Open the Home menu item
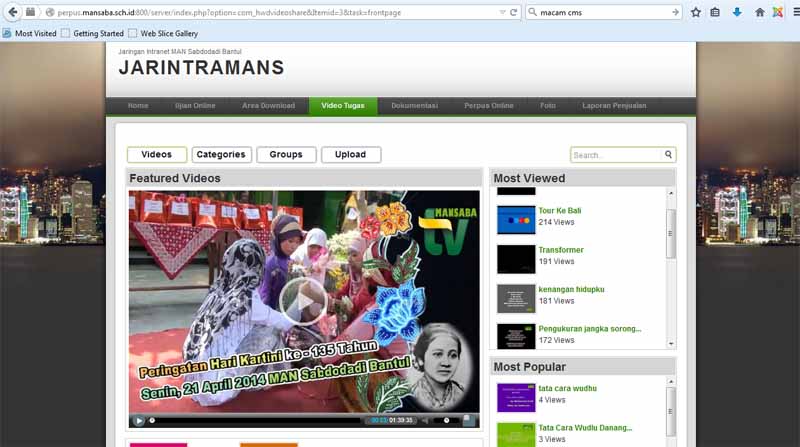Image resolution: width=800 pixels, height=447 pixels. tap(138, 106)
